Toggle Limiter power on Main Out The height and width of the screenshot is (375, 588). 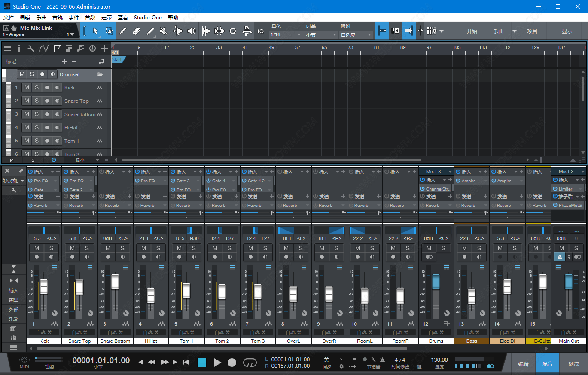click(555, 189)
